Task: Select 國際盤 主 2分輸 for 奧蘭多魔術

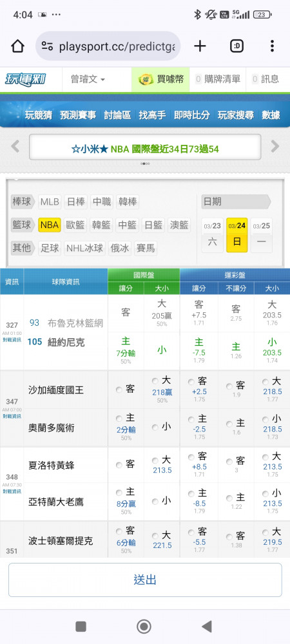Action: click(x=119, y=419)
